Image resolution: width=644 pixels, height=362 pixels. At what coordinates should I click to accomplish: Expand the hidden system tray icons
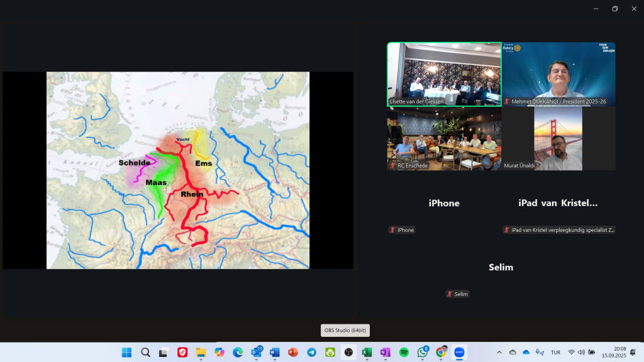pos(499,352)
